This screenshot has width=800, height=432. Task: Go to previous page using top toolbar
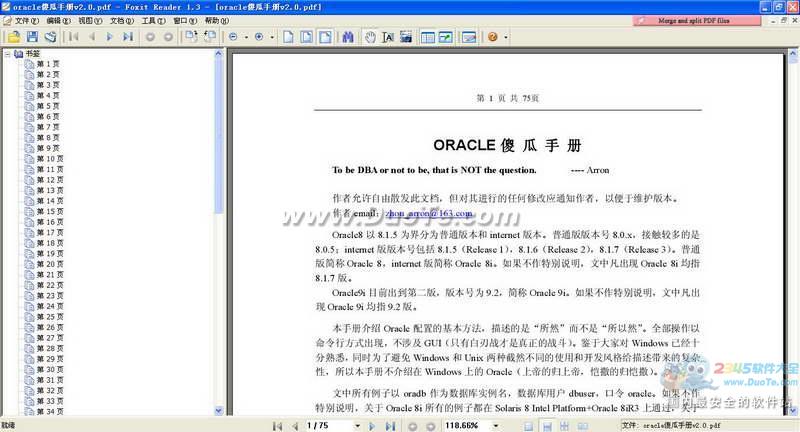point(92,37)
